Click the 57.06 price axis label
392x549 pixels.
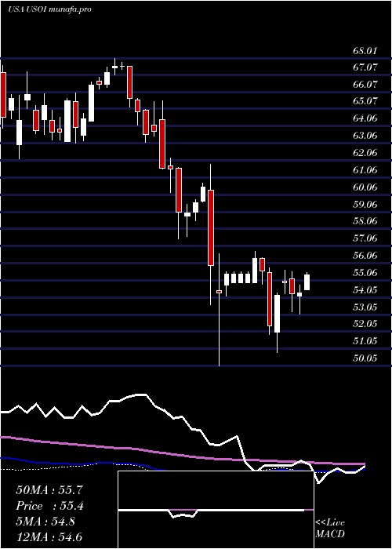coord(365,238)
